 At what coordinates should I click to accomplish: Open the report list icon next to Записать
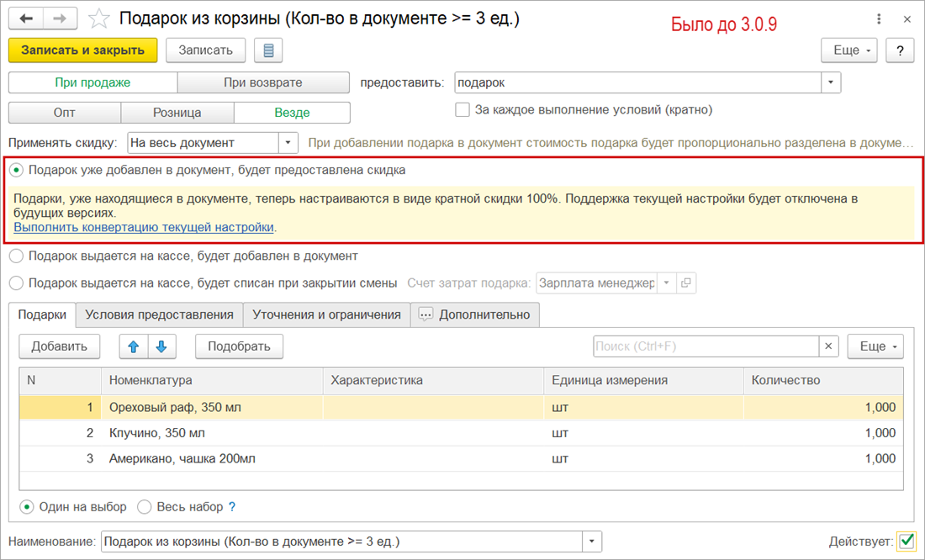click(x=268, y=50)
